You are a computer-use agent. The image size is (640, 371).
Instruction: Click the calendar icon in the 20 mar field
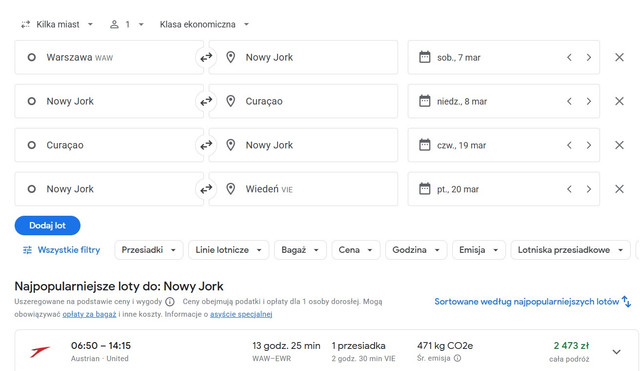click(x=424, y=189)
